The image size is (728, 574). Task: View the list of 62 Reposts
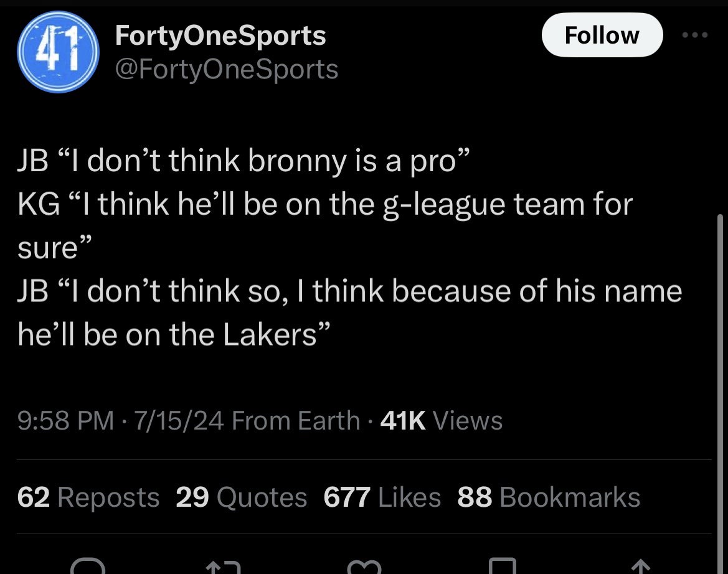pos(88,497)
